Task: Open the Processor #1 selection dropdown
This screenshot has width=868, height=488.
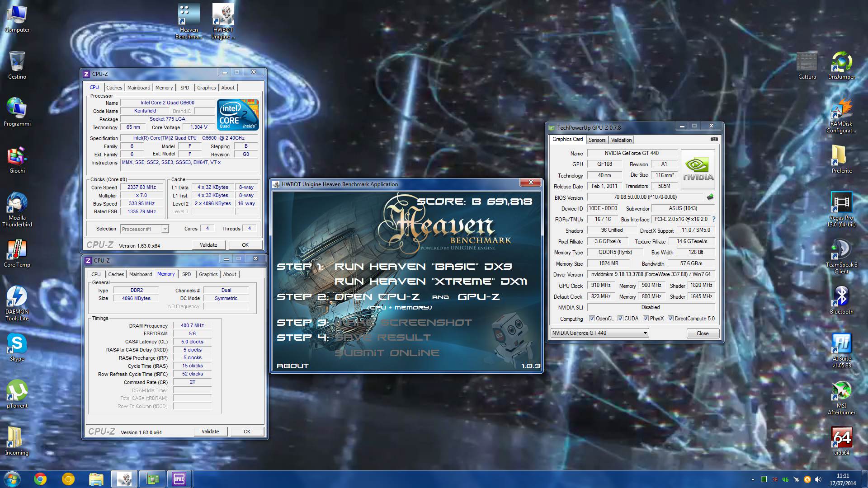Action: (145, 229)
